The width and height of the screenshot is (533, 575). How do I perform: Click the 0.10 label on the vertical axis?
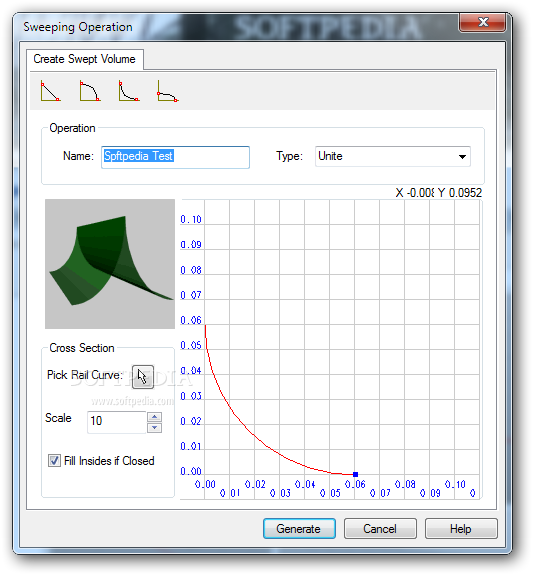191,219
